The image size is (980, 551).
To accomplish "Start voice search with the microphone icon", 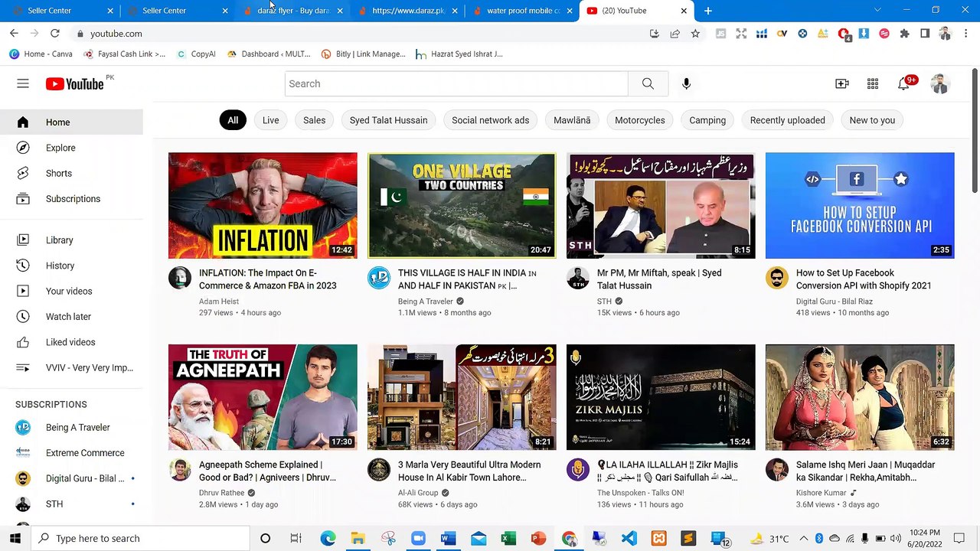I will click(x=686, y=83).
